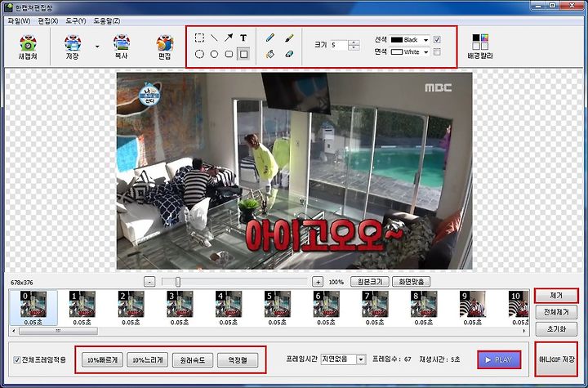Select the rounded rectangle tool

click(x=229, y=54)
